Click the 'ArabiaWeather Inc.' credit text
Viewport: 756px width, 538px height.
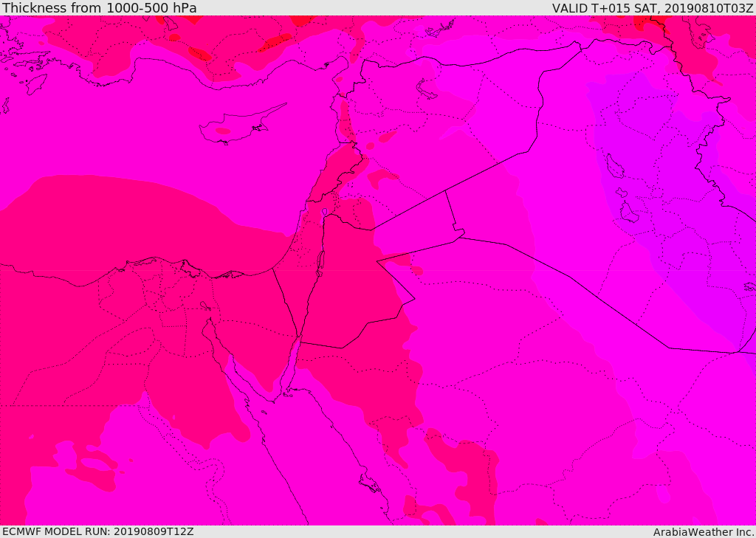(x=704, y=532)
